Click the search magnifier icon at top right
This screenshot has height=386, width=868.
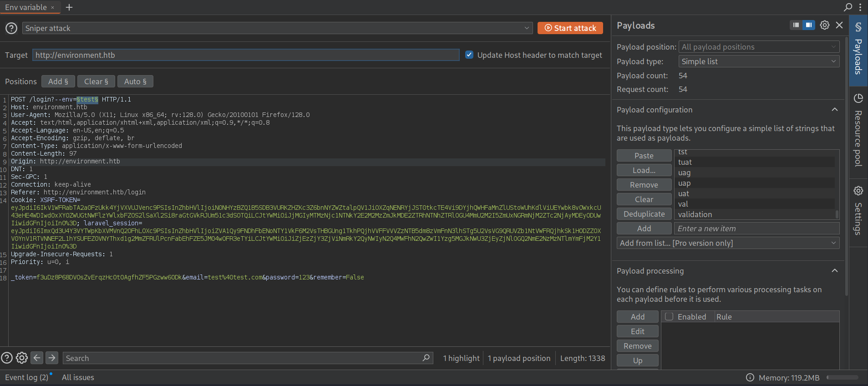[x=848, y=7]
